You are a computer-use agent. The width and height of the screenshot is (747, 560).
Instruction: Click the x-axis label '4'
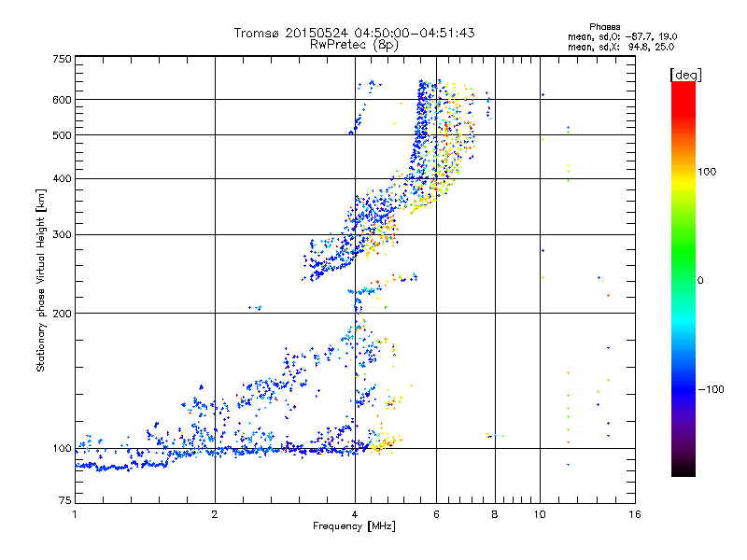355,514
